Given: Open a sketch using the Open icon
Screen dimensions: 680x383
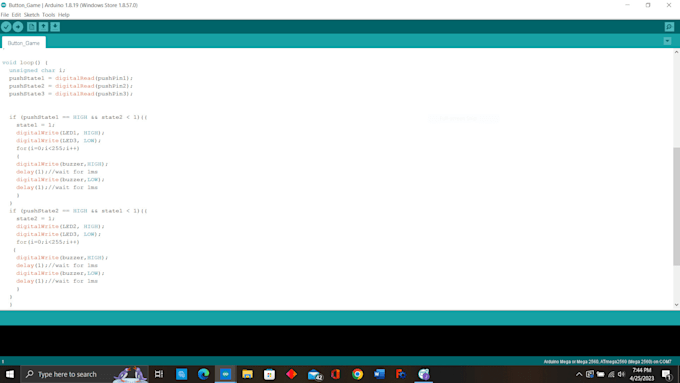Looking at the screenshot, I should coord(43,27).
